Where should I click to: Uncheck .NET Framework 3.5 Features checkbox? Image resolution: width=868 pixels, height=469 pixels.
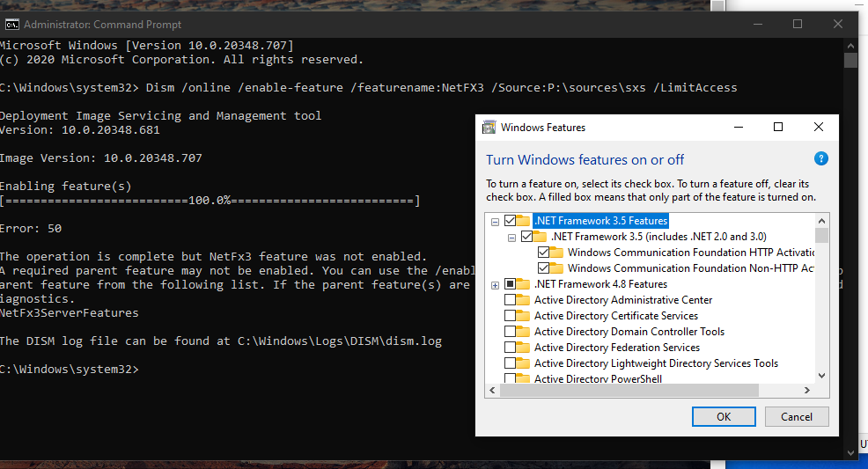coord(510,221)
